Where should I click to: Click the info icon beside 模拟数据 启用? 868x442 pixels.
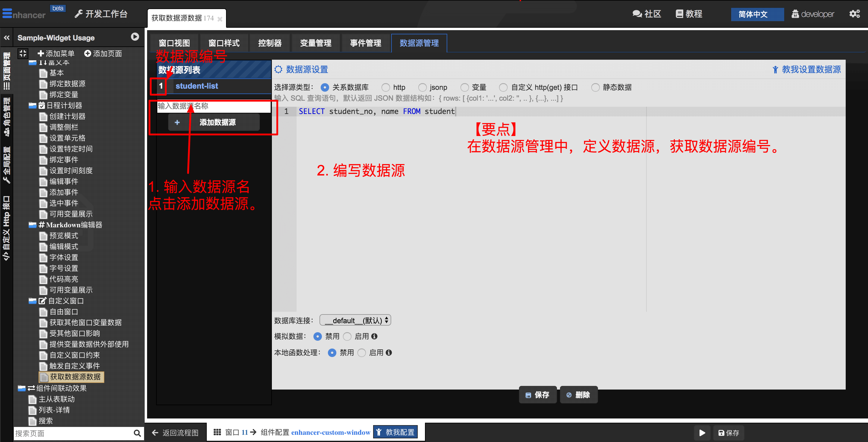(374, 336)
